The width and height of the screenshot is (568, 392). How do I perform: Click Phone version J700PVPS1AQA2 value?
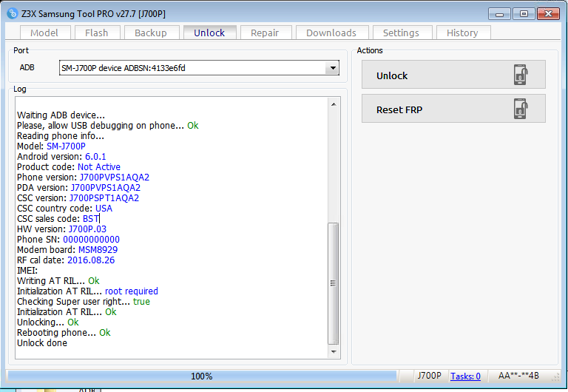[x=115, y=178]
